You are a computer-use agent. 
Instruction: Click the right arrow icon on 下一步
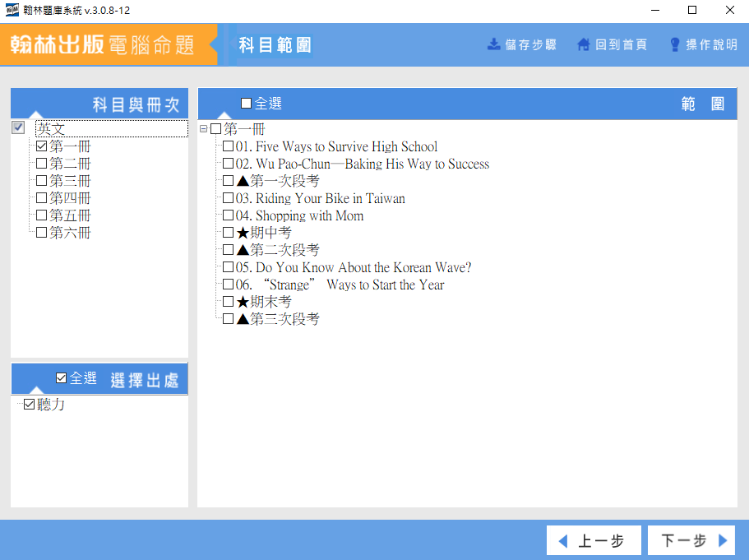[723, 541]
